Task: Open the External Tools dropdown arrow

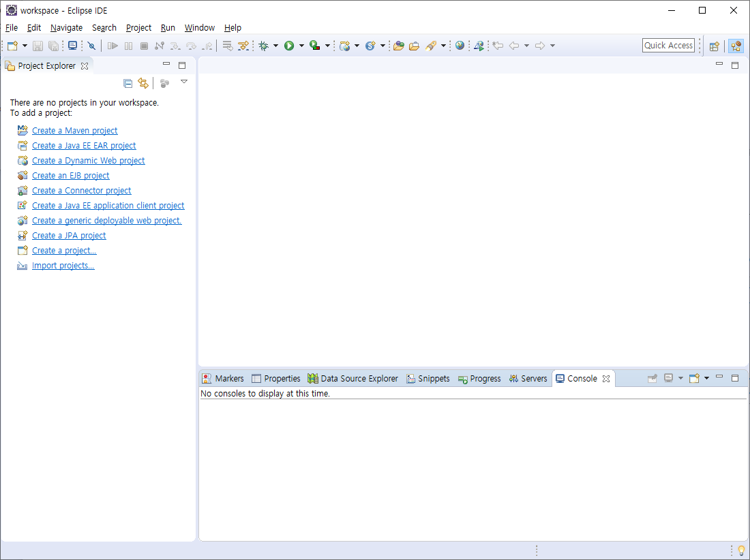Action: (x=327, y=46)
